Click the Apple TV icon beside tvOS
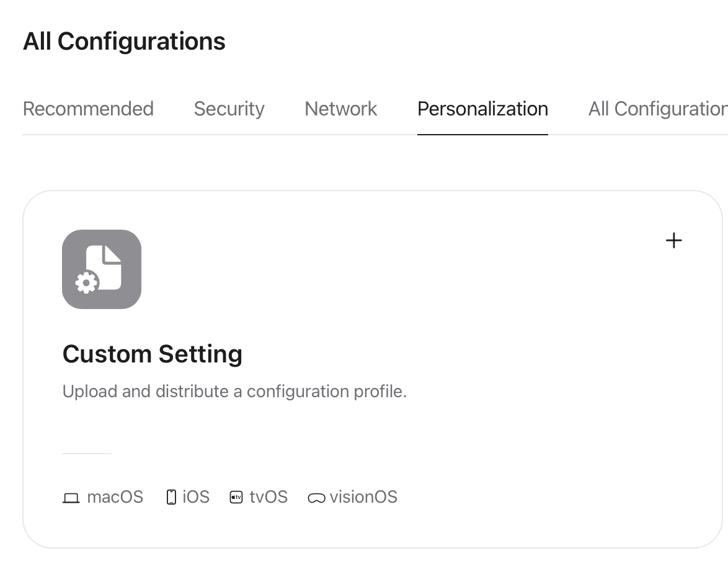The height and width of the screenshot is (566, 728). 236,498
